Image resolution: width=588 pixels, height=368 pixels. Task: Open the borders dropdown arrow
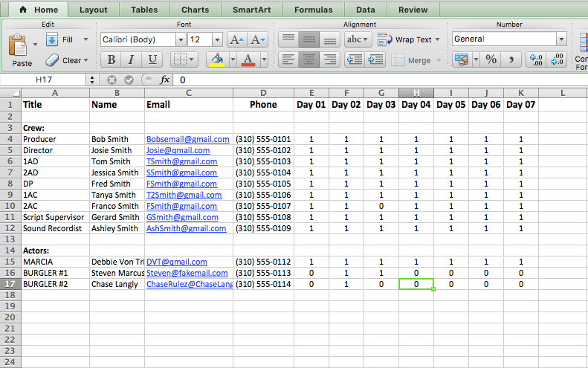tap(192, 59)
